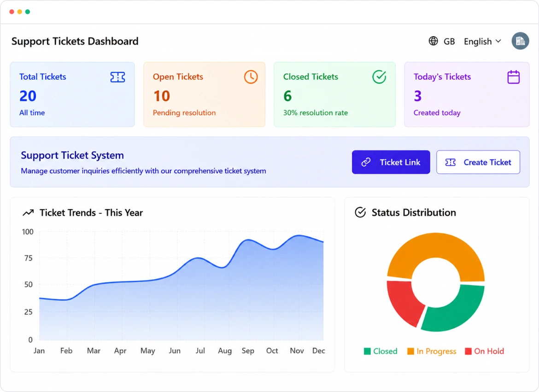This screenshot has height=392, width=539.
Task: Click the globe language icon
Action: click(433, 41)
